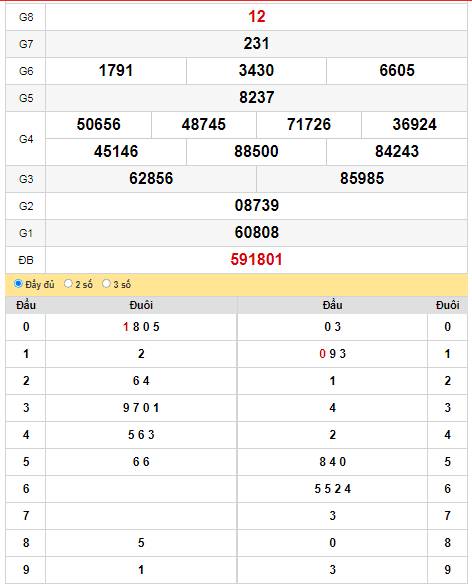
Task: Click the G3 number 62856
Action: [x=151, y=179]
